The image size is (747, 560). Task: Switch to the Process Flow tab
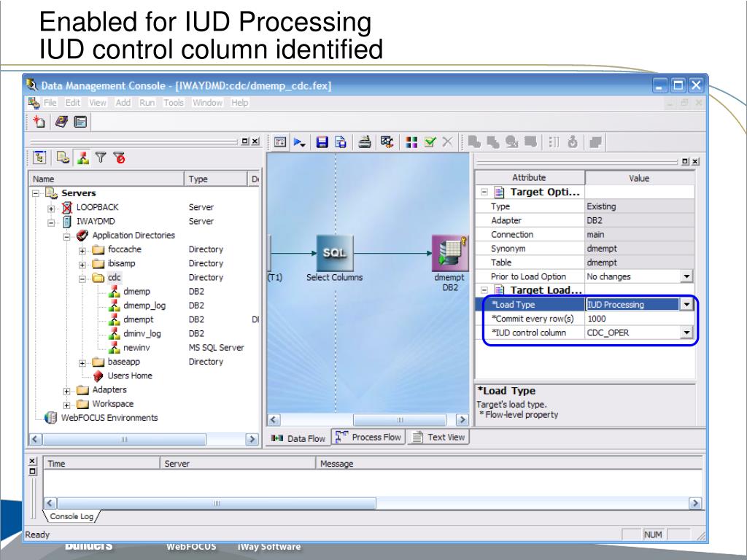click(368, 437)
